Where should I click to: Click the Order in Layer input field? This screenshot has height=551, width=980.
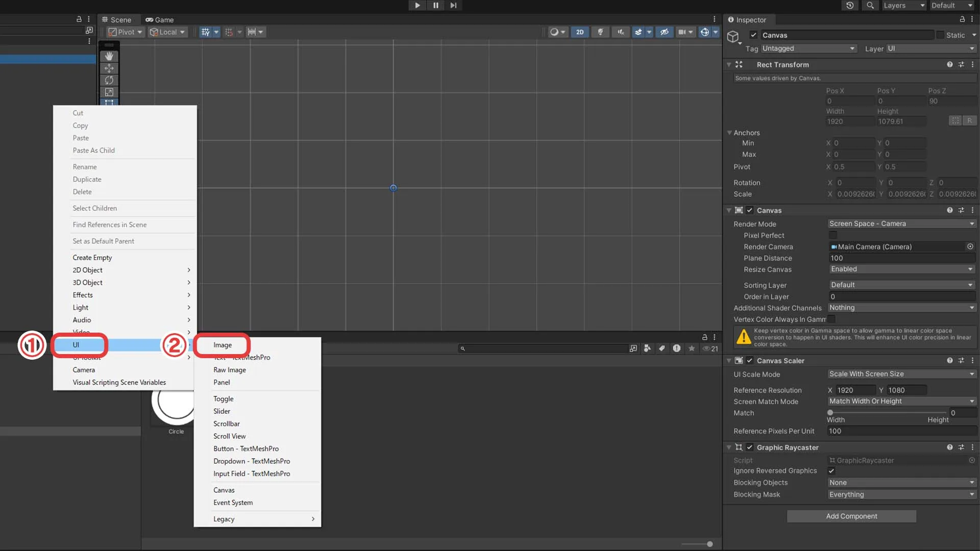click(x=901, y=296)
